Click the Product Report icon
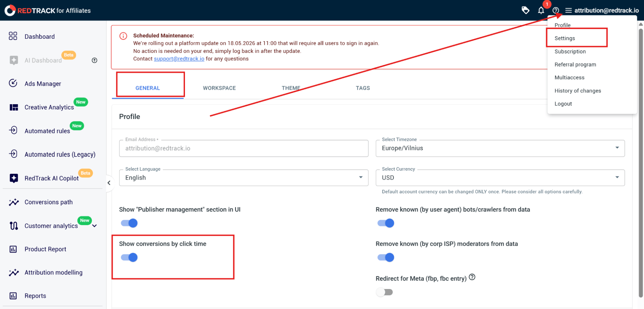 (x=13, y=249)
